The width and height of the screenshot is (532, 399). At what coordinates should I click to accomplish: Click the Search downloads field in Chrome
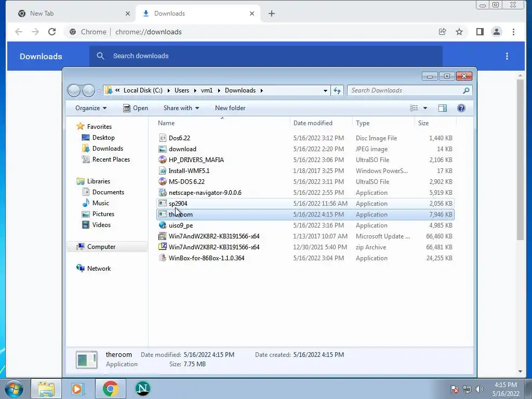[266, 56]
